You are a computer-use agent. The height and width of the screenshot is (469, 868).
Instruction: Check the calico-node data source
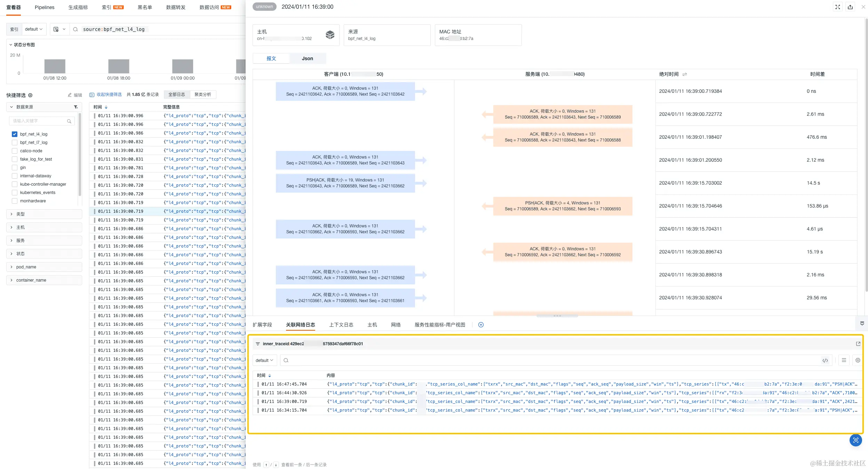tap(15, 151)
